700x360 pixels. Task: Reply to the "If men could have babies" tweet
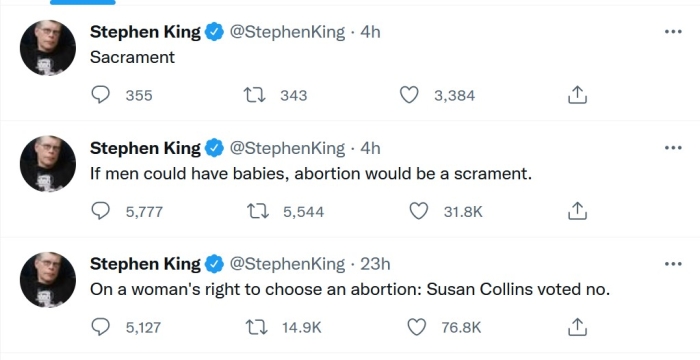pyautogui.click(x=100, y=211)
